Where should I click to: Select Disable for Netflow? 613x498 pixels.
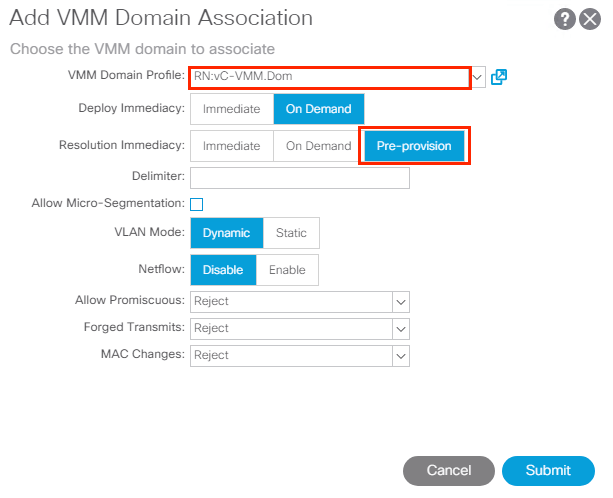tap(223, 270)
